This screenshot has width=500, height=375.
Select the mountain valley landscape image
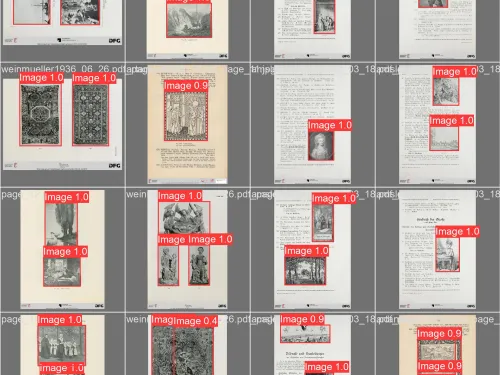[x=189, y=20]
